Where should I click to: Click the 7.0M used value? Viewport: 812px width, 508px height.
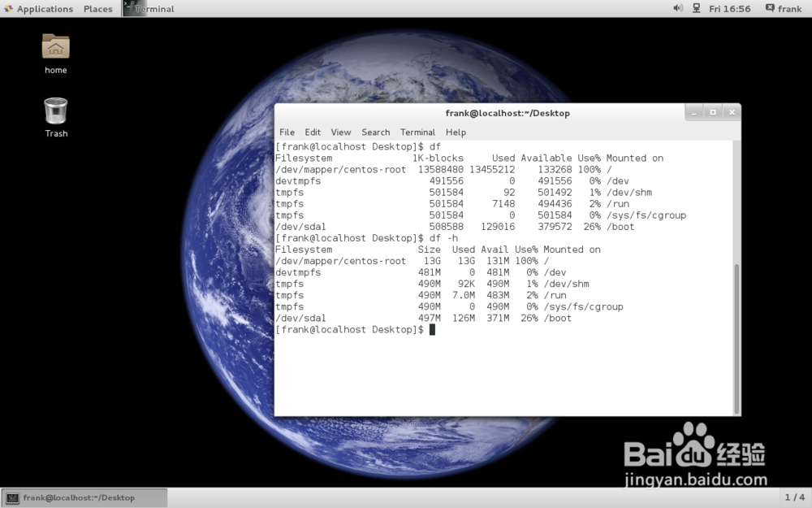click(x=464, y=295)
